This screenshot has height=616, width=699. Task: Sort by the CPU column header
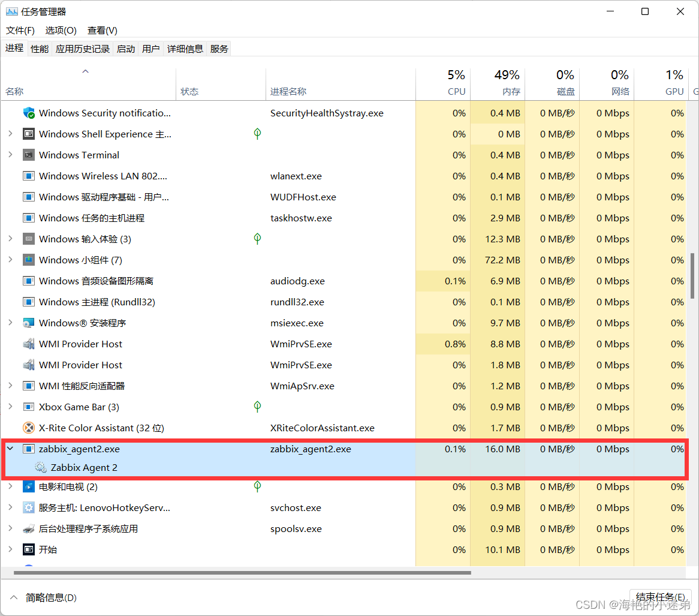point(442,83)
